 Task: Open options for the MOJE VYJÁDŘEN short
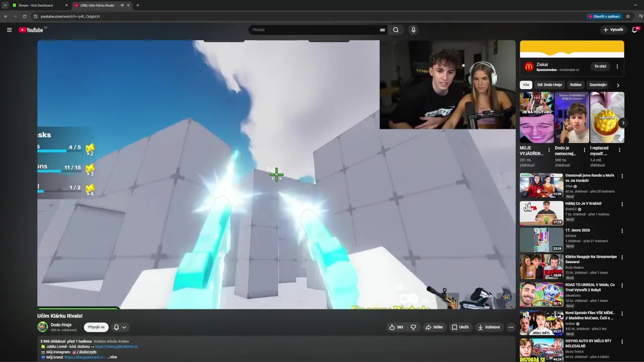click(549, 150)
